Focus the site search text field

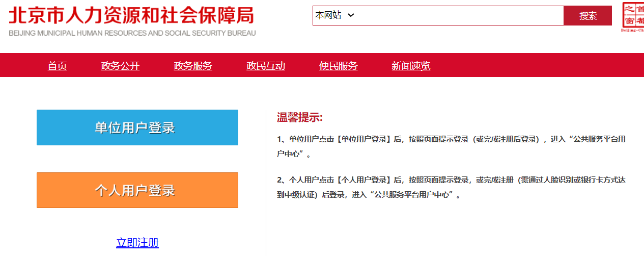click(459, 15)
